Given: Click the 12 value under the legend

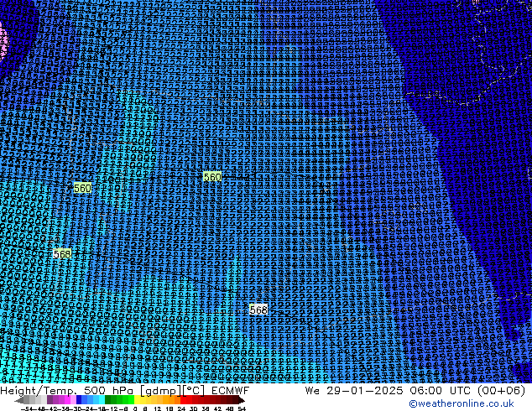Looking at the screenshot, I should [x=158, y=408].
